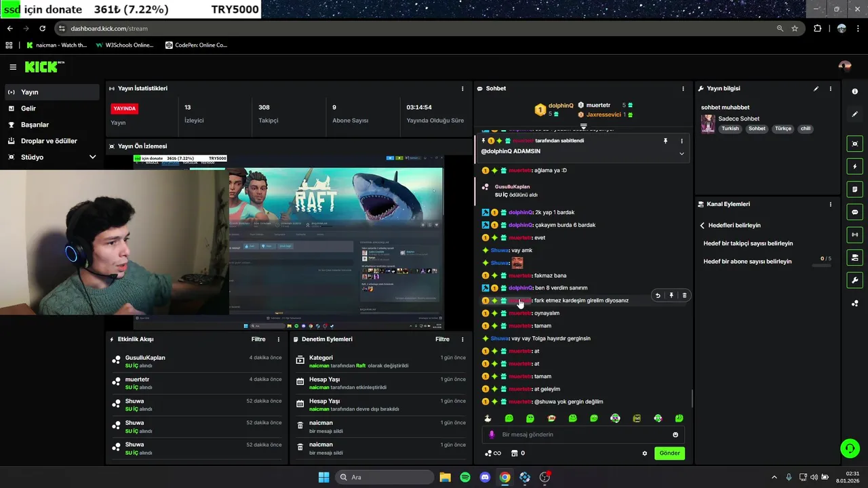Reload the browser page
This screenshot has height=488, width=868.
(42, 28)
